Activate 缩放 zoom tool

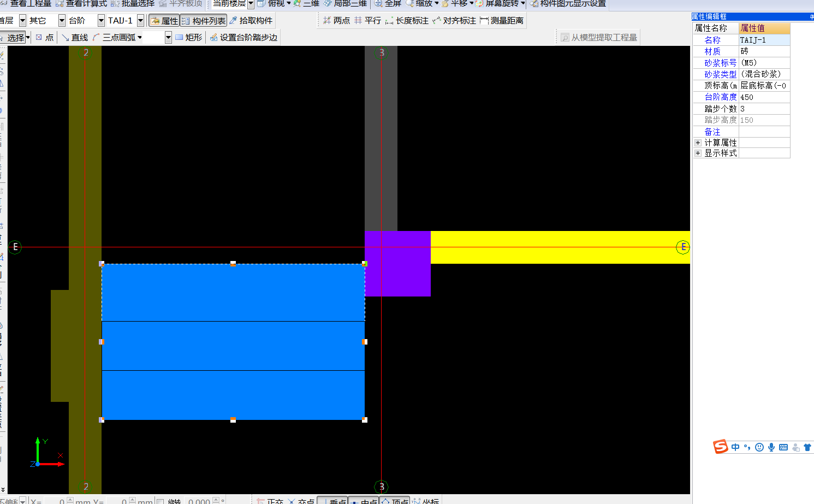click(419, 3)
